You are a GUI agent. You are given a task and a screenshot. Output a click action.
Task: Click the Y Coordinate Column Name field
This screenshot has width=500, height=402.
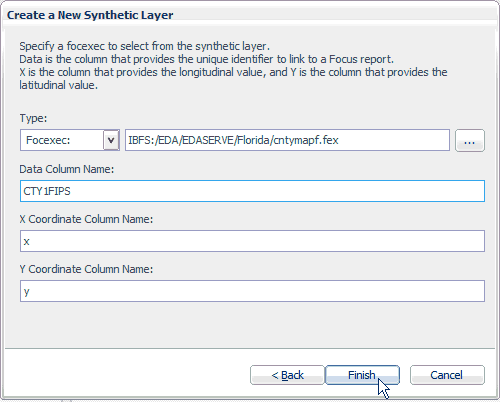tap(252, 291)
